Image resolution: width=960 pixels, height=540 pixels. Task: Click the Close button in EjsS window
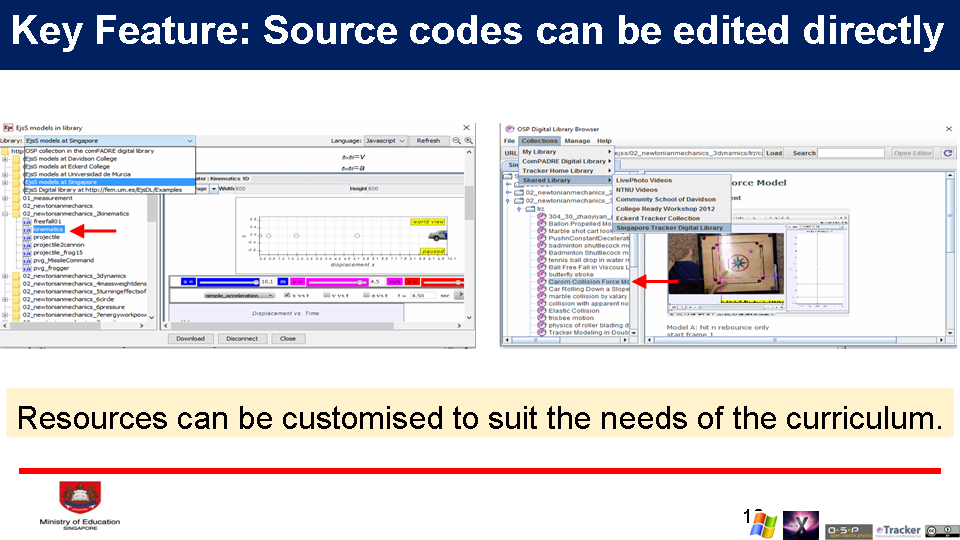coord(288,339)
